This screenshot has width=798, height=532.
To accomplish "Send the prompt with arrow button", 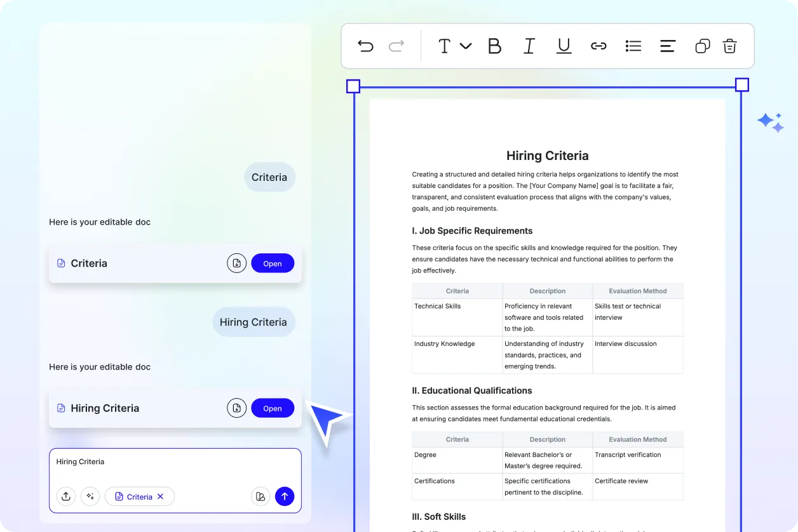I will point(285,496).
